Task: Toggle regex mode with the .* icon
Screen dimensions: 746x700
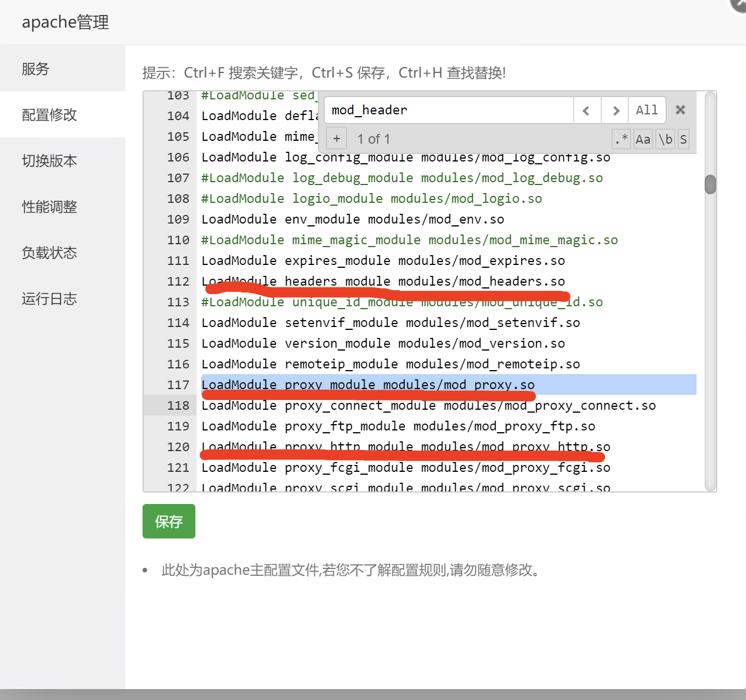Action: tap(621, 139)
